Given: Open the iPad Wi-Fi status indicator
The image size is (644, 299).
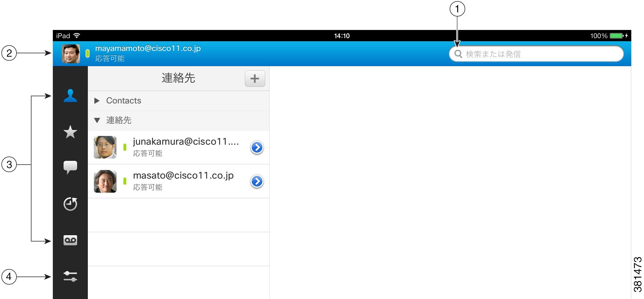Looking at the screenshot, I should click(77, 35).
